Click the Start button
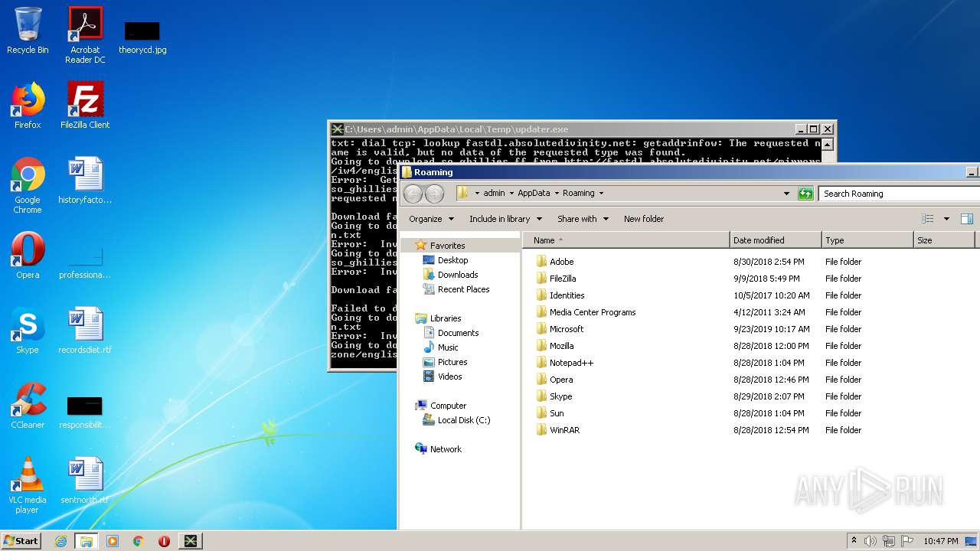Viewport: 980px width, 551px height. 21,540
